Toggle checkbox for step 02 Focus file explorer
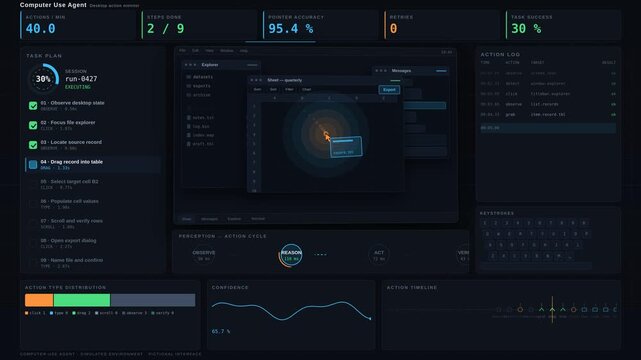 [33, 125]
